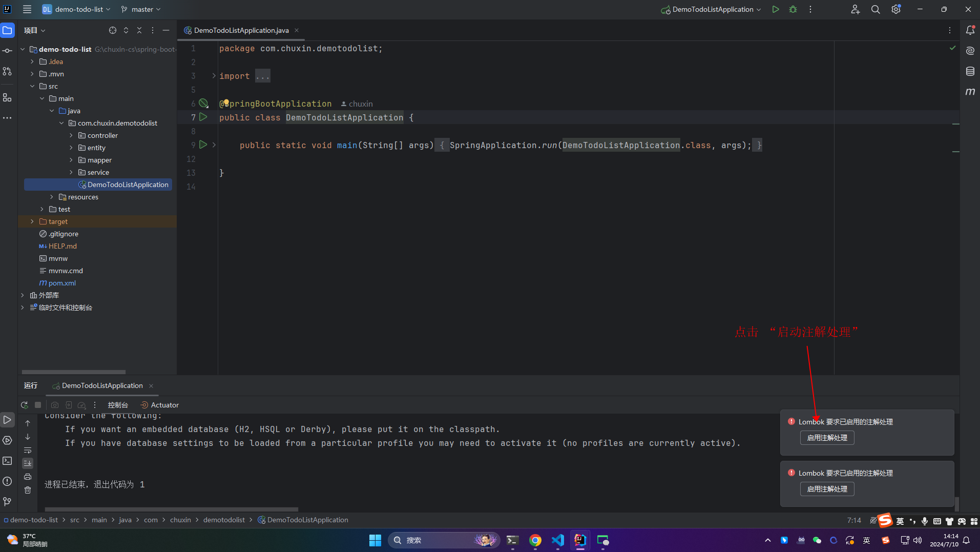Viewport: 980px width, 552px height.
Task: Print console output with printer icon
Action: [x=28, y=477]
